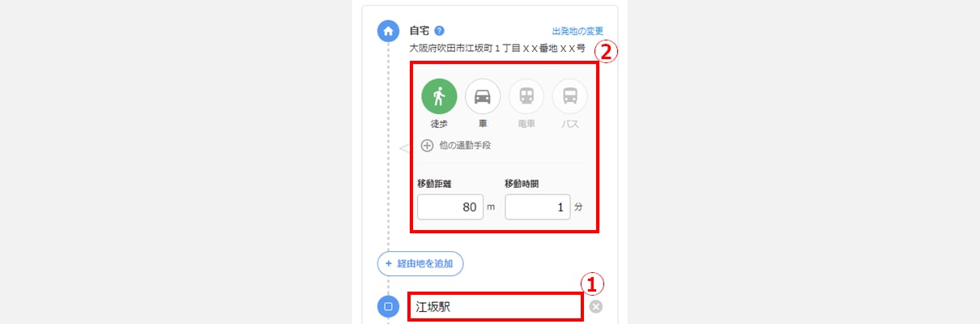Screen dimensions: 980x324
Task: Focus the 移動距離 input showing 80
Action: (450, 207)
